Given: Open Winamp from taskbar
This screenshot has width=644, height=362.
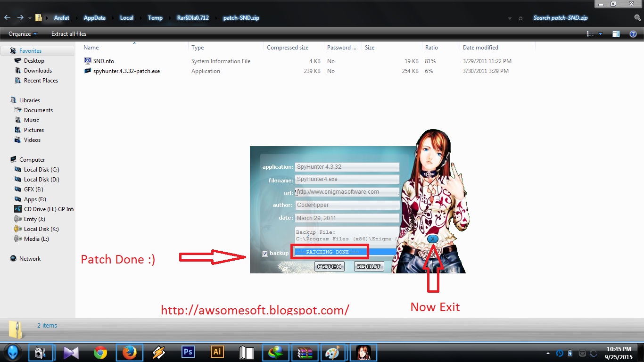Looking at the screenshot, I should [x=158, y=353].
